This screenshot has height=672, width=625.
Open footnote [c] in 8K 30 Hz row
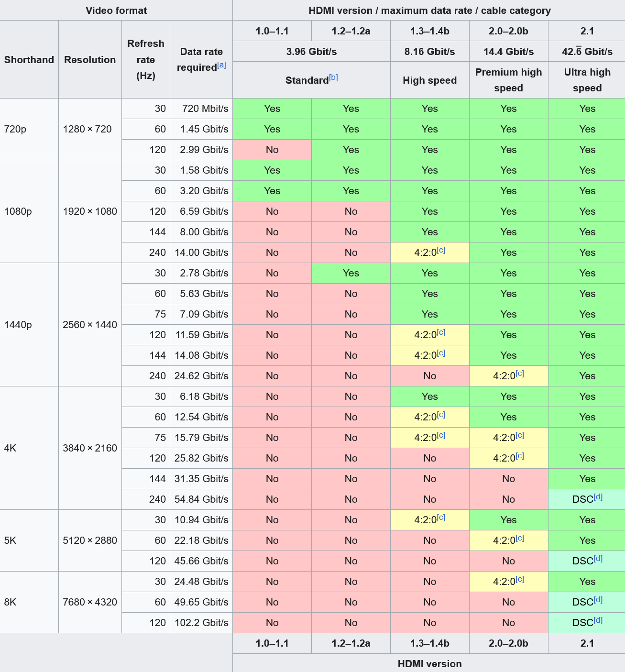[x=520, y=579]
